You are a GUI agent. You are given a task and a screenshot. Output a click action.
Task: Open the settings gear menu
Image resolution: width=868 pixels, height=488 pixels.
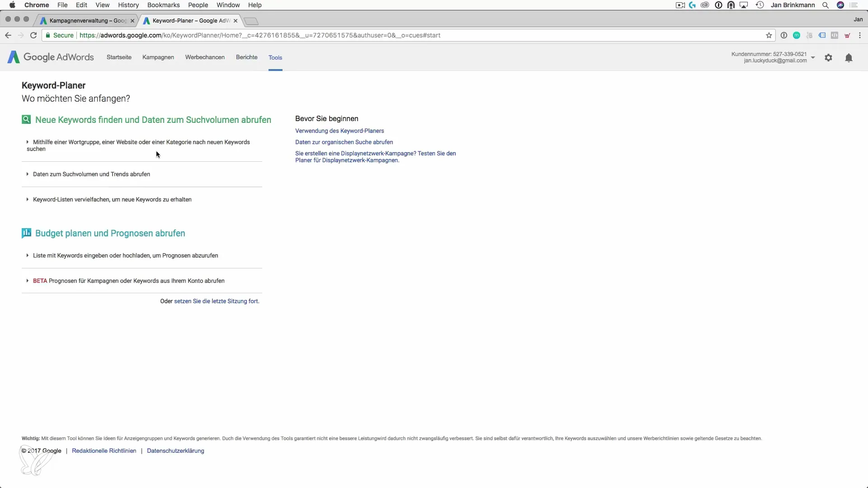[828, 58]
